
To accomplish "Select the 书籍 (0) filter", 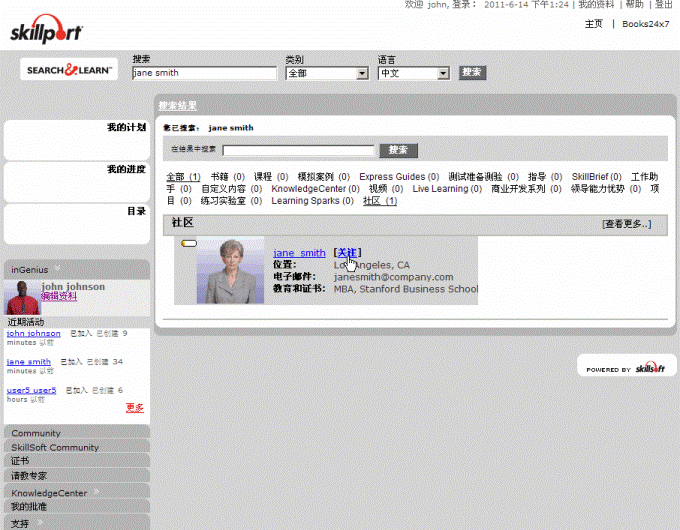I will (x=228, y=177).
